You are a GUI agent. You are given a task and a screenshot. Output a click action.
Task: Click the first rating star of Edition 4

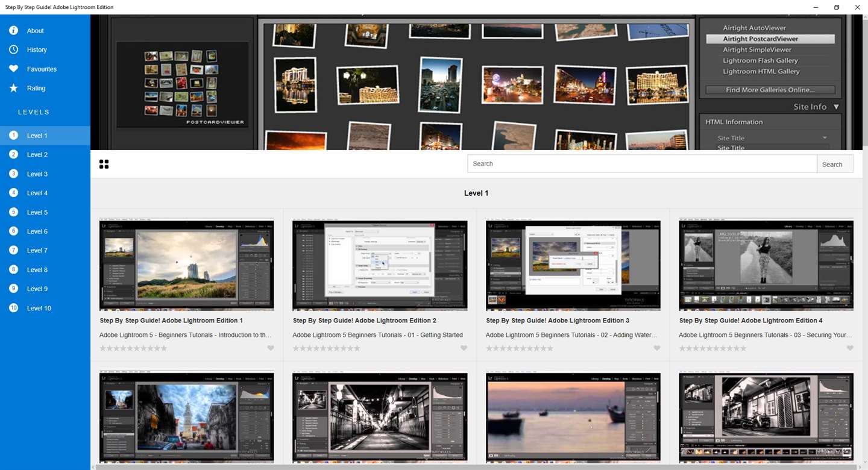click(x=682, y=348)
